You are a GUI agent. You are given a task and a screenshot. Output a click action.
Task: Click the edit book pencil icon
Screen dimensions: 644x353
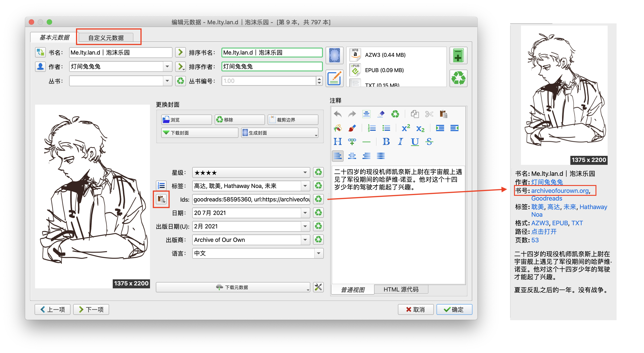(335, 78)
